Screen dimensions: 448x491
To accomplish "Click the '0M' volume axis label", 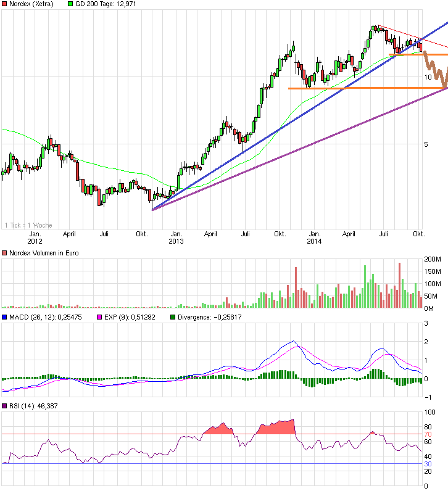I will (x=429, y=308).
